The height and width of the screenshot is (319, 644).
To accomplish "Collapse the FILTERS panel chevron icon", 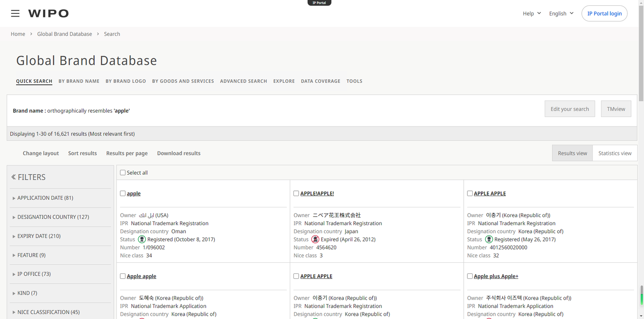I will point(14,177).
